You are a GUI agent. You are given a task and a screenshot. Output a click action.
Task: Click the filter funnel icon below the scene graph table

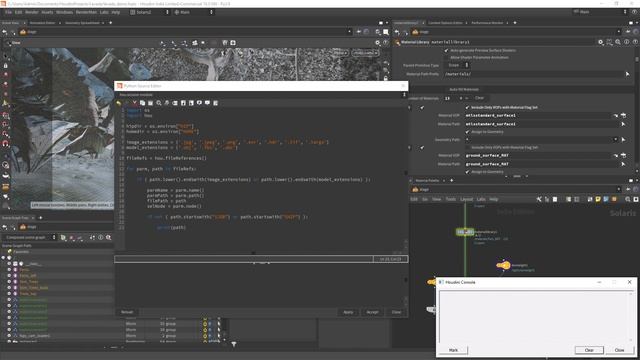coord(233,344)
